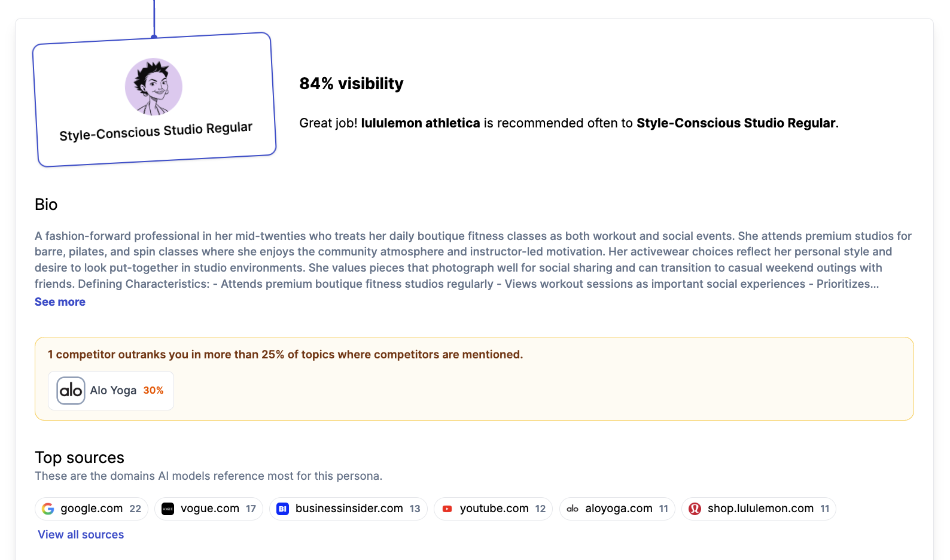Click the 84% visibility heading
This screenshot has height=560, width=950.
pyautogui.click(x=351, y=84)
